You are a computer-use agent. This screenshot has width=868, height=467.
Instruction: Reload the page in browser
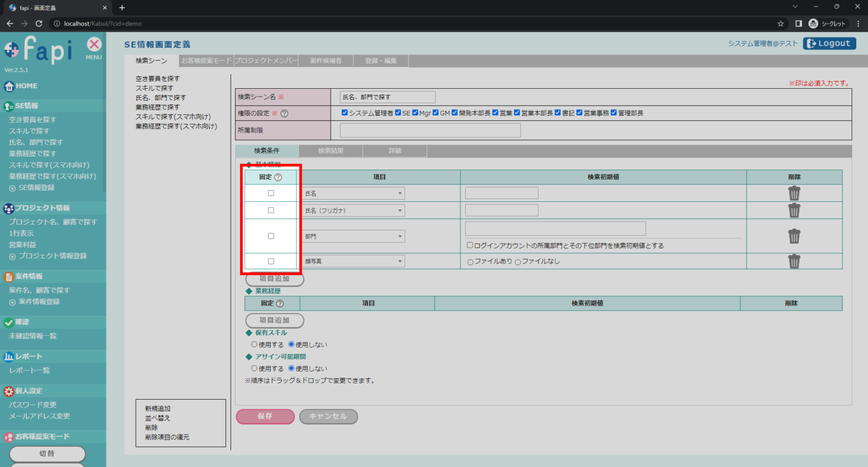point(39,24)
